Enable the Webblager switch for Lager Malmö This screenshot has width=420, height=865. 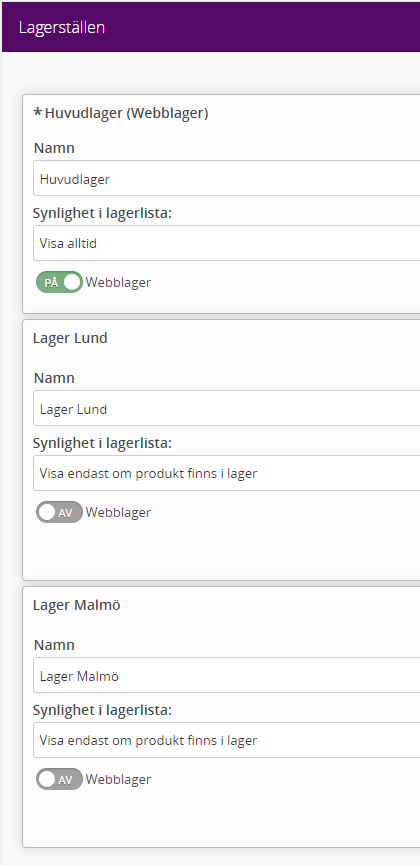coord(60,779)
